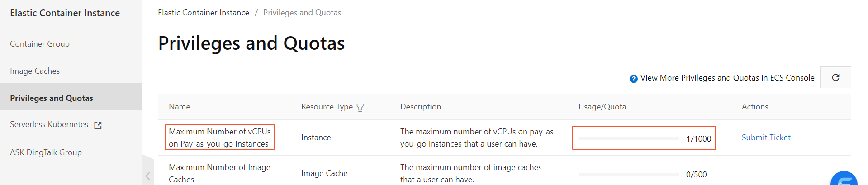Open the Resource Type filter funnel icon
The width and height of the screenshot is (868, 185).
coord(360,107)
